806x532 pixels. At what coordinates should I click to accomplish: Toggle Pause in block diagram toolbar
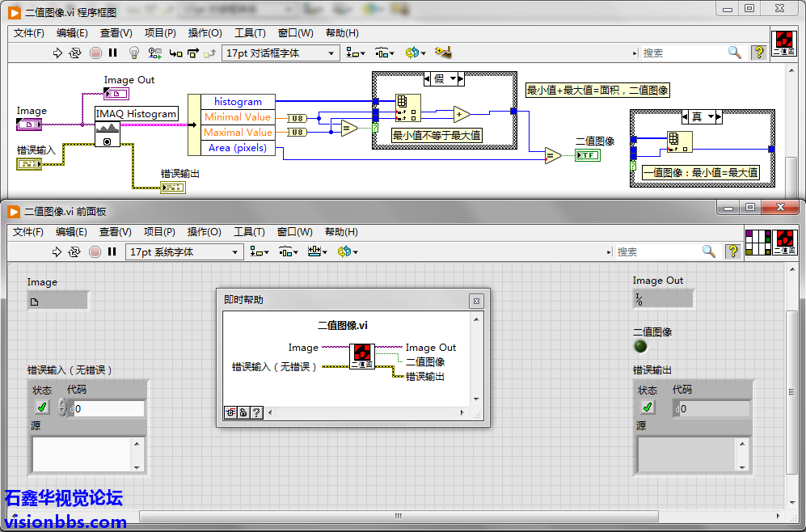coord(113,53)
